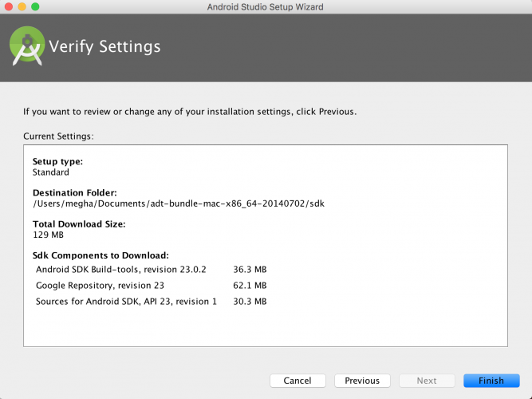
Task: Click the Finish button
Action: pyautogui.click(x=491, y=381)
